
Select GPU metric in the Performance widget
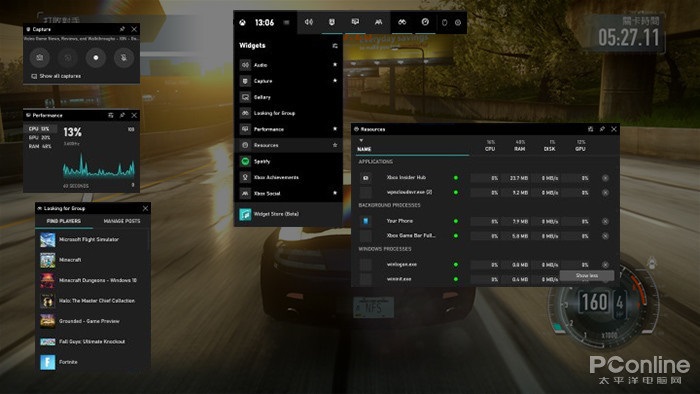point(40,137)
